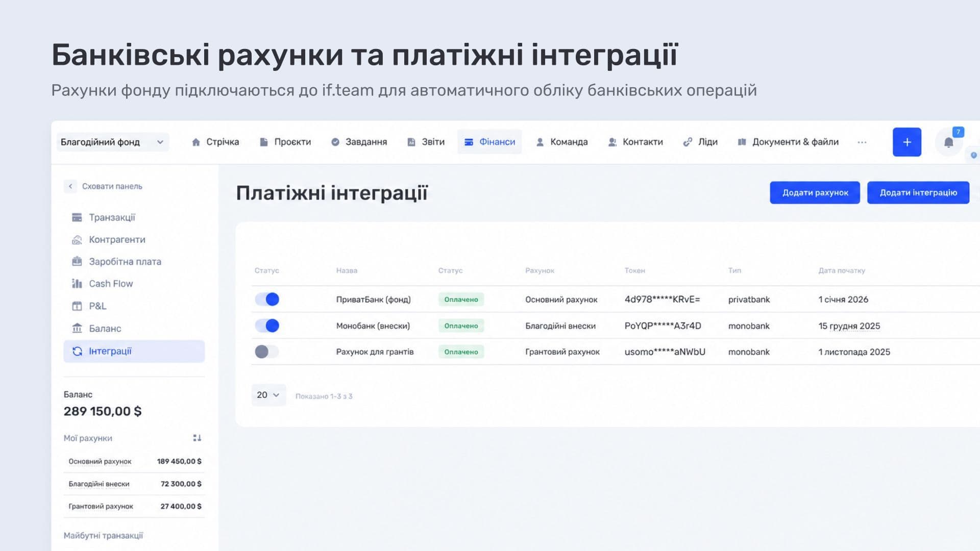Click the Транзакції card icon in sidebar
Viewport: 980px width, 551px height.
pyautogui.click(x=77, y=218)
